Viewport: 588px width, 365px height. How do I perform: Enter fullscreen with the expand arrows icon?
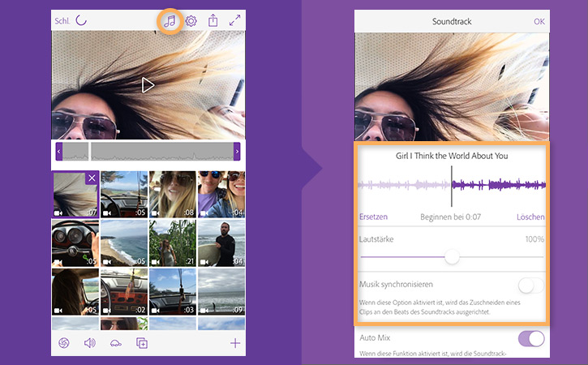pos(234,20)
